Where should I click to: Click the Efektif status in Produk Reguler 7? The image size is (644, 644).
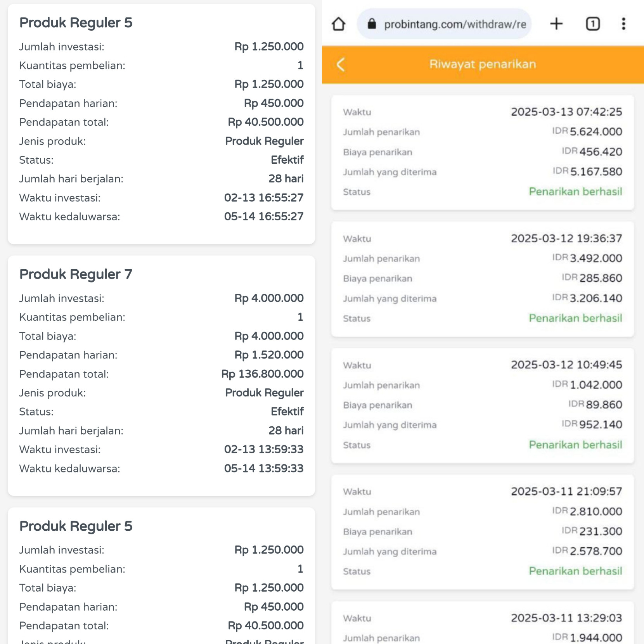(287, 412)
